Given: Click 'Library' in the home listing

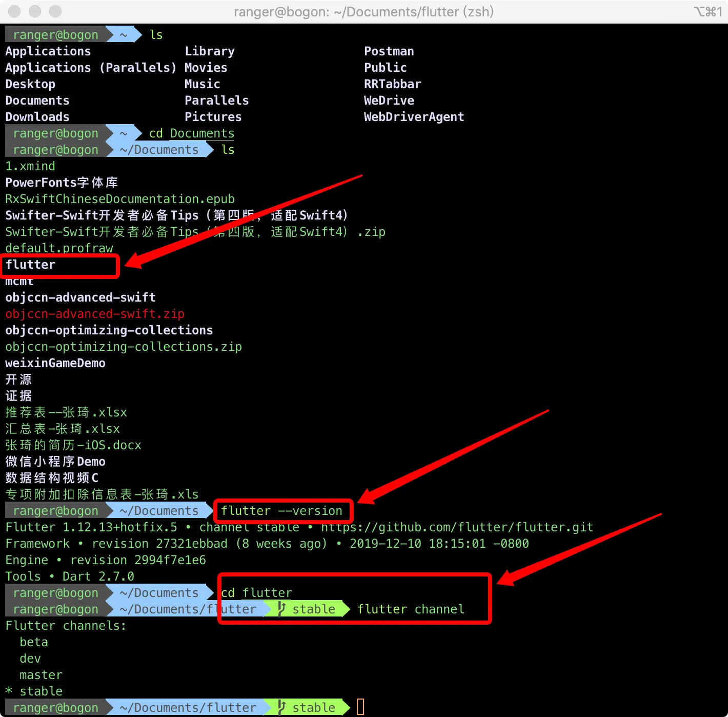Looking at the screenshot, I should [210, 51].
